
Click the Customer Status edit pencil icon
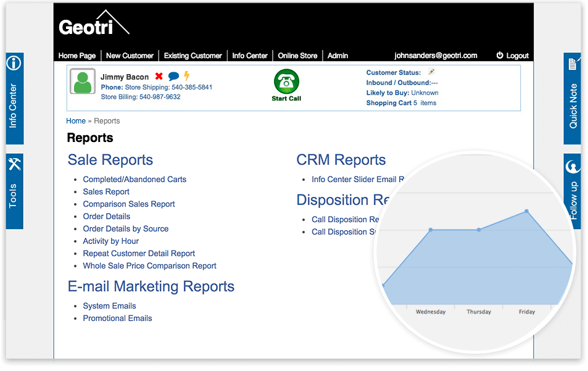coord(431,72)
